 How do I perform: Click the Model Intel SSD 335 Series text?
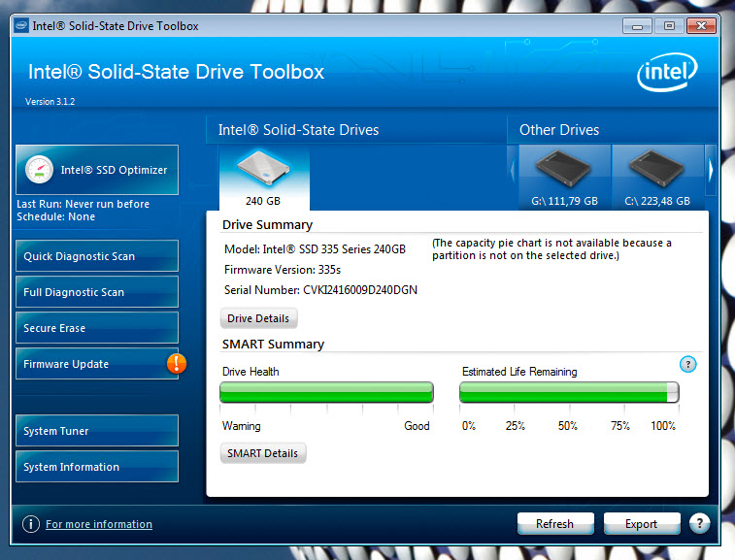(315, 249)
